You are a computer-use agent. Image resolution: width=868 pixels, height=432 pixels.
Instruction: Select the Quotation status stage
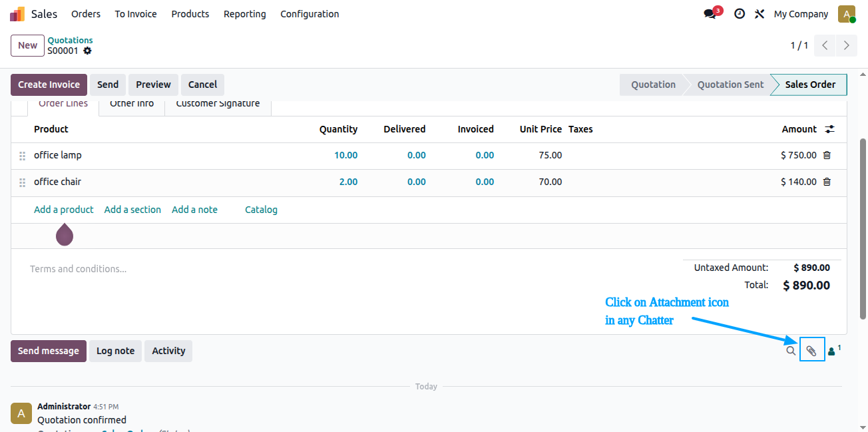(x=653, y=85)
